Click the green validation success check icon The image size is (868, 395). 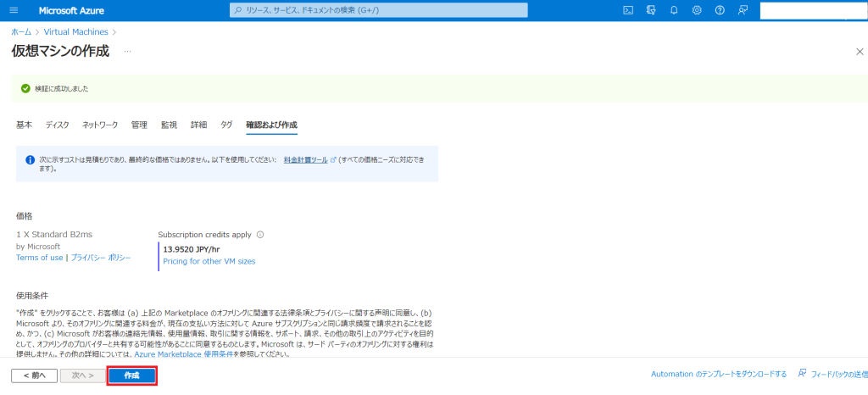point(25,88)
